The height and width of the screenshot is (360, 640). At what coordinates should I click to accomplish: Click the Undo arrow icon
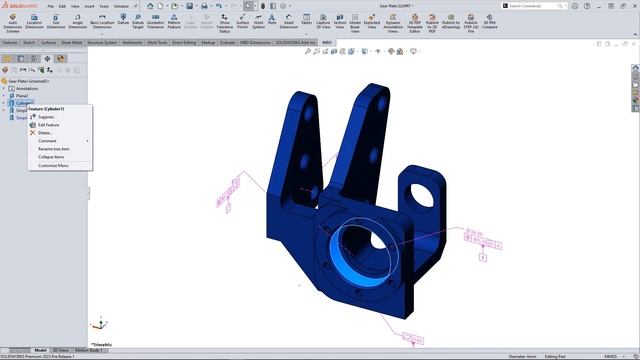point(219,6)
